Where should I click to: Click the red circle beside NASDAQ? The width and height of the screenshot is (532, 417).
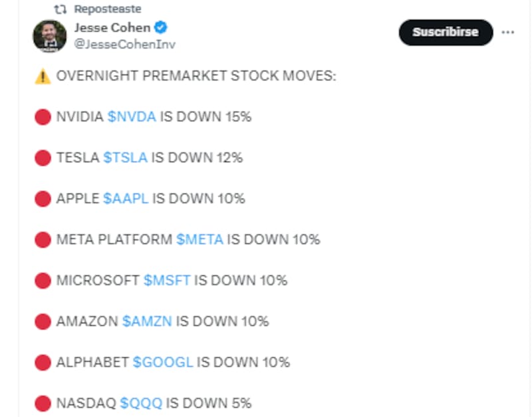click(43, 403)
